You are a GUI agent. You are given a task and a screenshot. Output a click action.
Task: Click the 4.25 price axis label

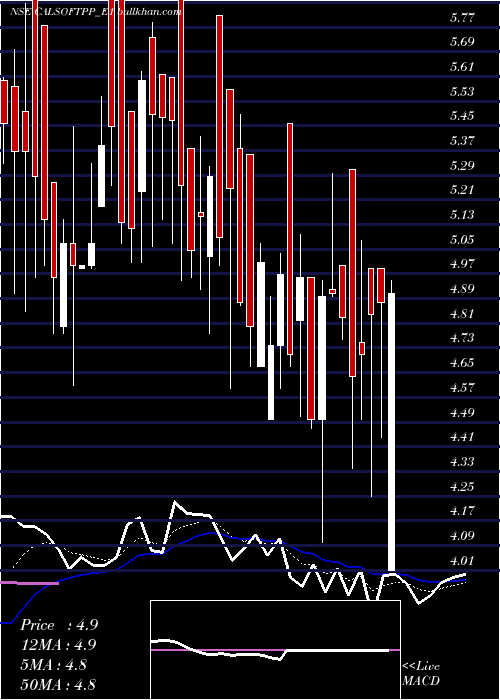(462, 486)
